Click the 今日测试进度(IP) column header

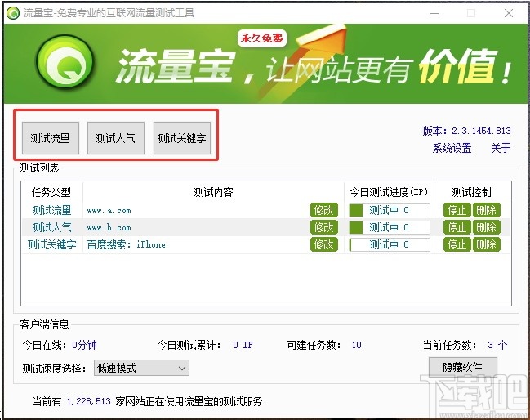(389, 192)
